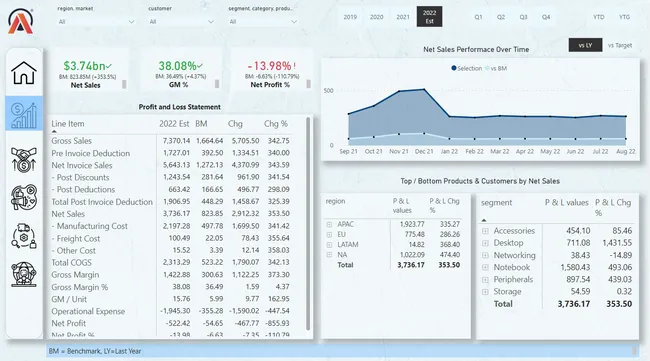Open the customer filter dropdown
Image resolution: width=650 pixels, height=361 pixels.
[x=181, y=22]
